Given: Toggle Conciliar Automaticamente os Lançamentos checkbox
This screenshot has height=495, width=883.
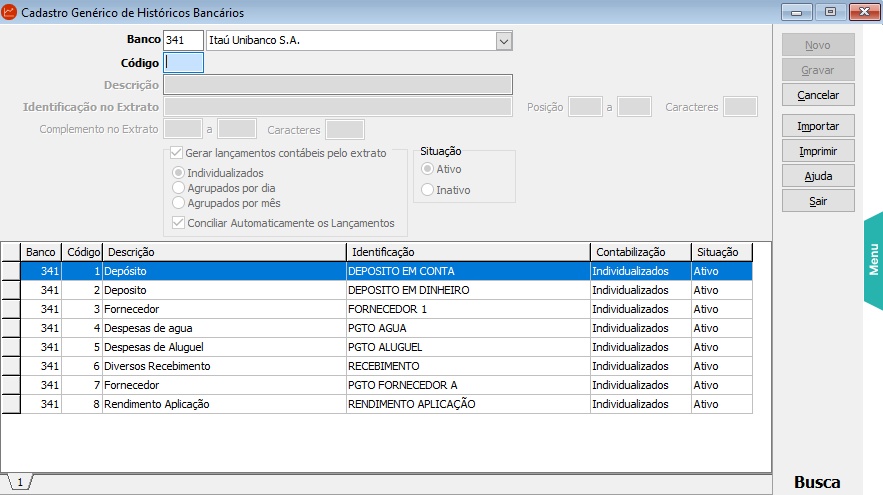Looking at the screenshot, I should coord(178,223).
